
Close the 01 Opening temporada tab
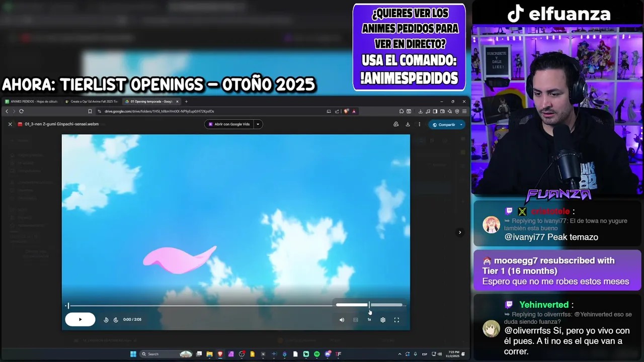(x=178, y=102)
